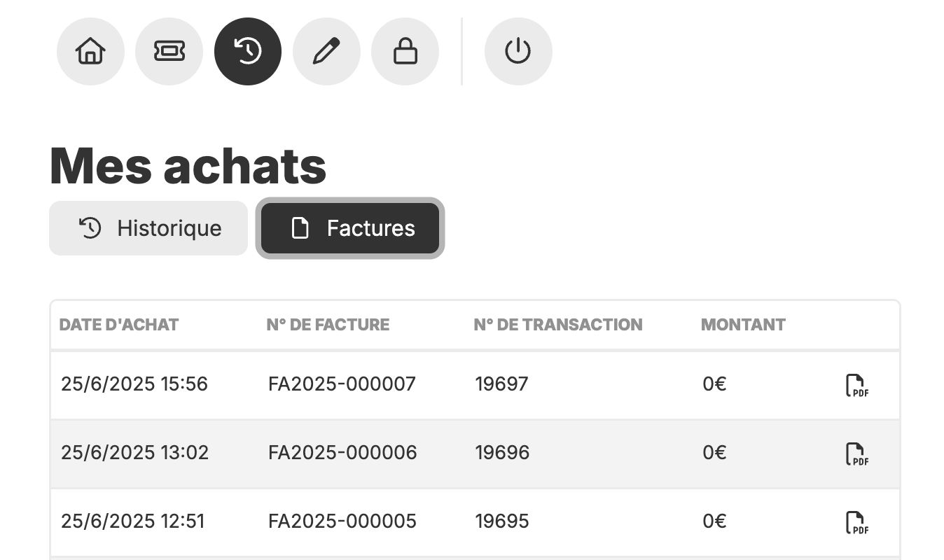Open the password lock icon
The height and width of the screenshot is (560, 944).
(x=405, y=52)
